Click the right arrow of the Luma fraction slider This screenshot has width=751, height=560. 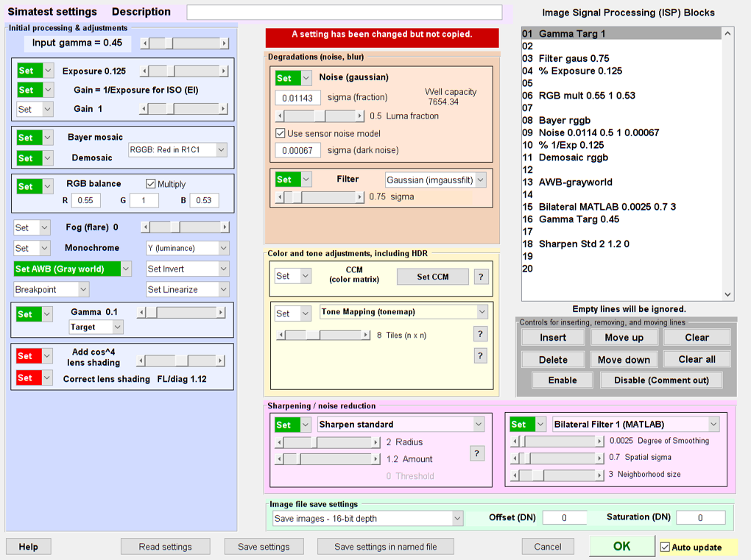[x=360, y=116]
